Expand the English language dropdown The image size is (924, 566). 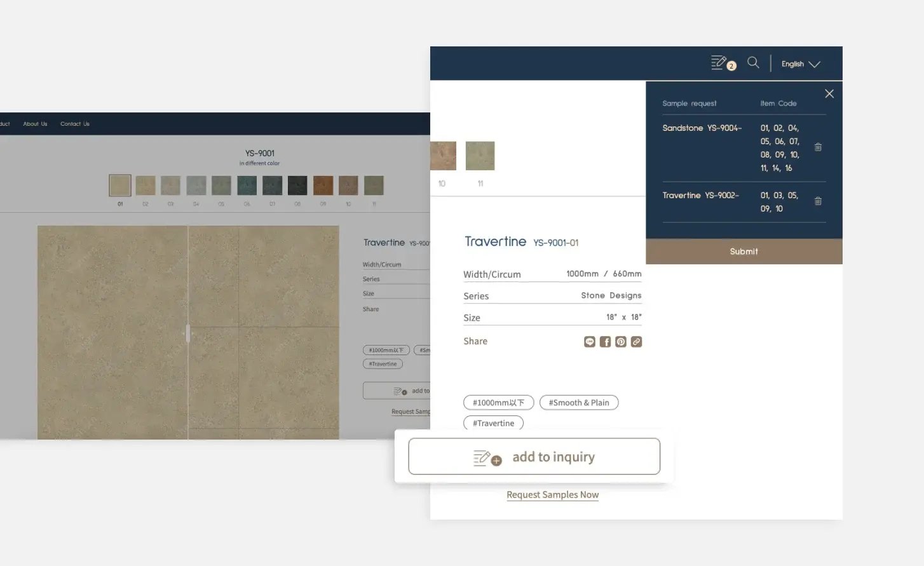click(800, 64)
